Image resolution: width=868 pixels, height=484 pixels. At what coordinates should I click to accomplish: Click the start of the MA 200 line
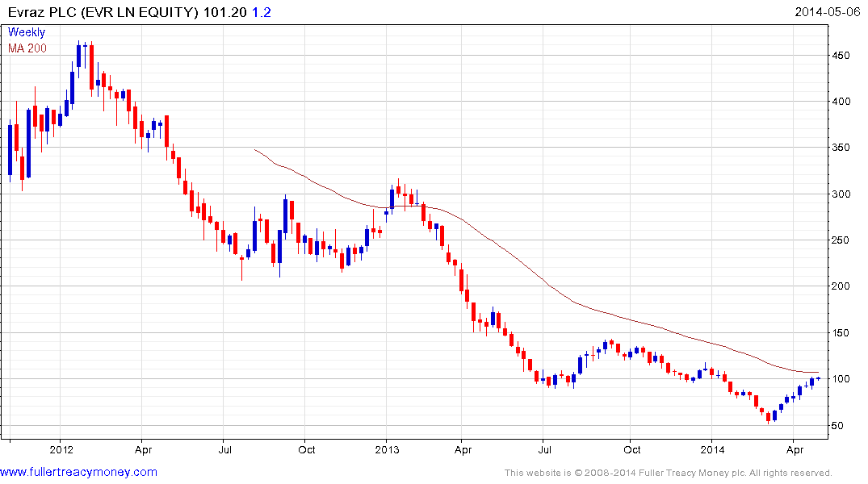[254, 149]
